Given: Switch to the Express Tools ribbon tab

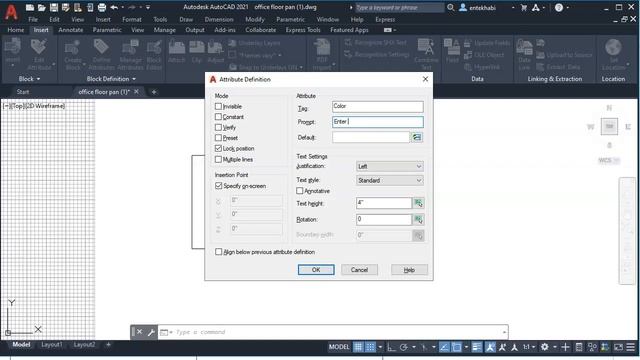Looking at the screenshot, I should pos(303,30).
